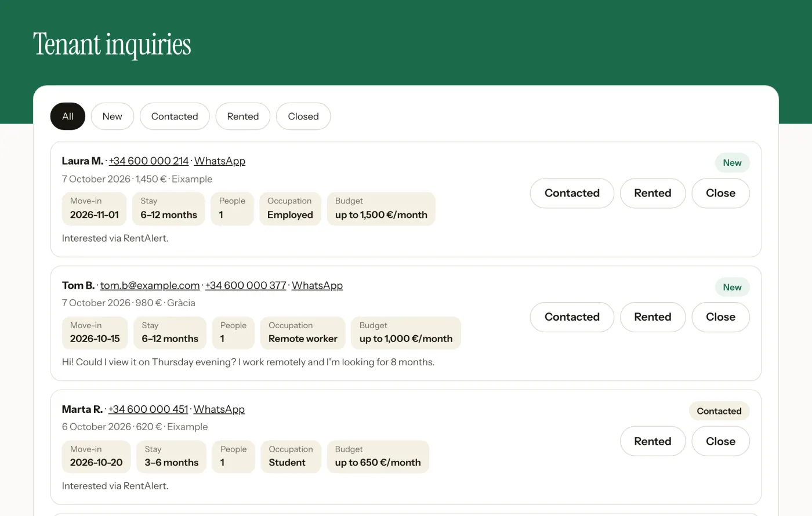Click the New status badge on Tom B.
This screenshot has width=812, height=516.
tap(732, 287)
